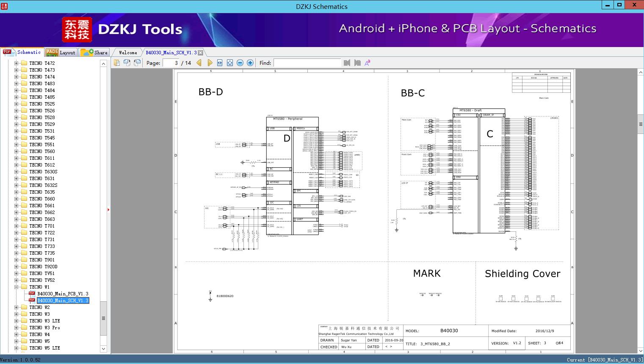644x364 pixels.
Task: Minimize the DZKJ Schematics window
Action: pos(608,5)
